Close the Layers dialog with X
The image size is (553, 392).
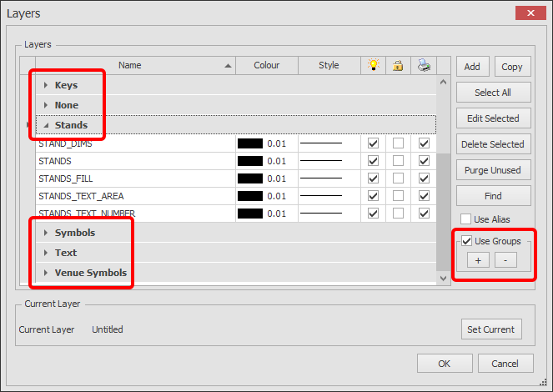(x=530, y=13)
